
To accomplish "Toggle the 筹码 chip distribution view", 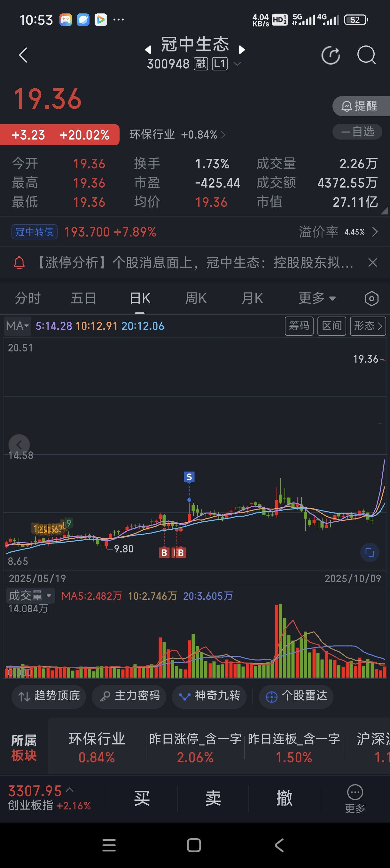I will click(x=299, y=326).
